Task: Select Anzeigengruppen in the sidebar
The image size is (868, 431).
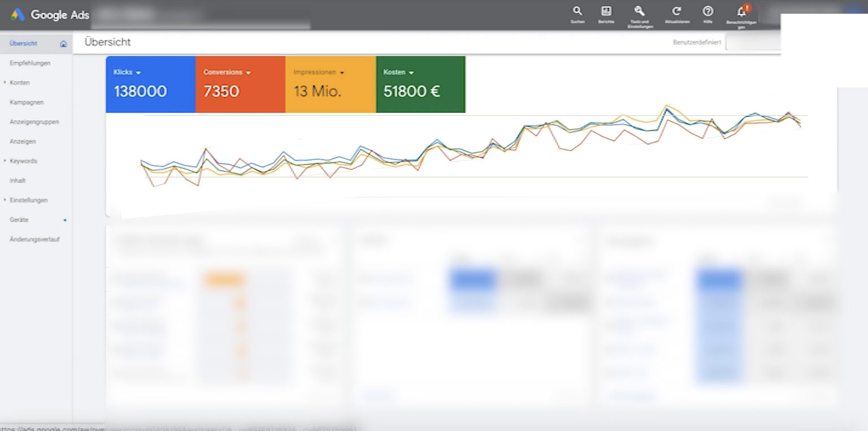Action: (x=34, y=122)
